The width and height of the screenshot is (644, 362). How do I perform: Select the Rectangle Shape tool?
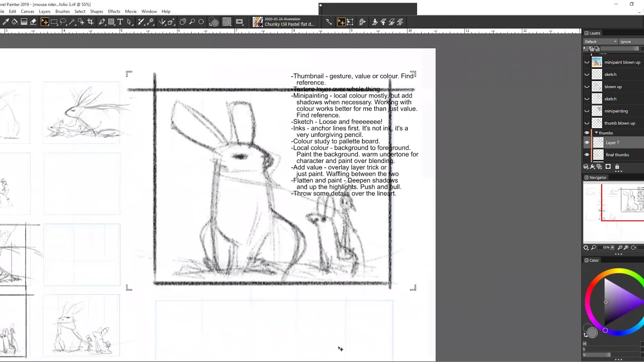coord(111,22)
